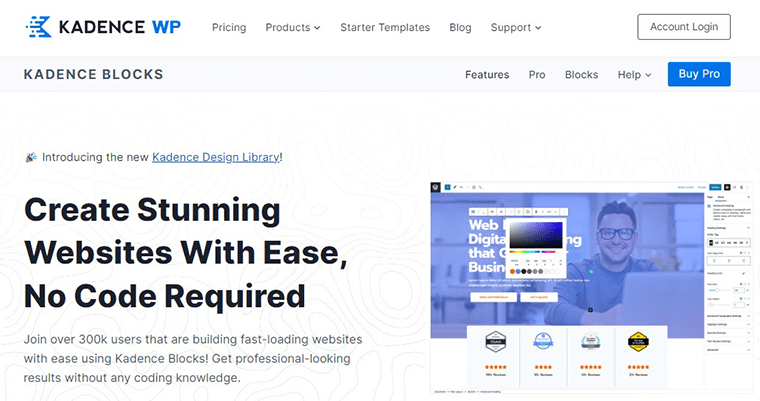Screen dimensions: 760x401
Task: Click the Account Login button
Action: (x=683, y=27)
